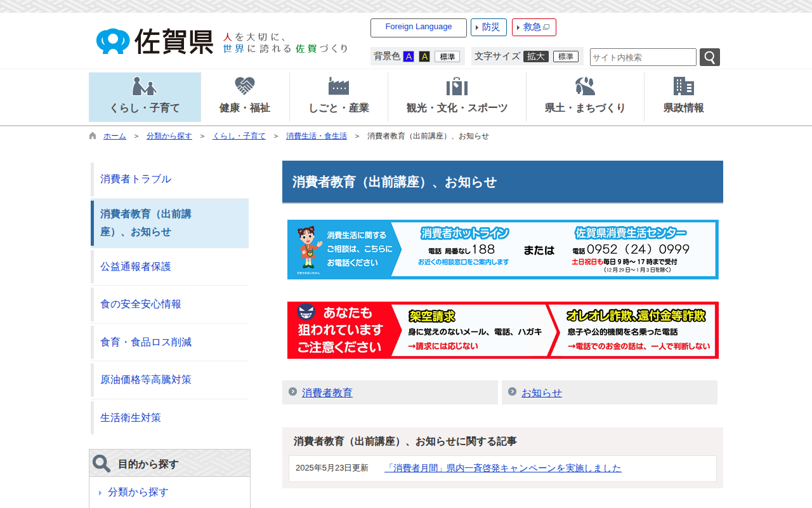
Task: Open the 健康・福祉 navigation tab
Action: [x=245, y=97]
